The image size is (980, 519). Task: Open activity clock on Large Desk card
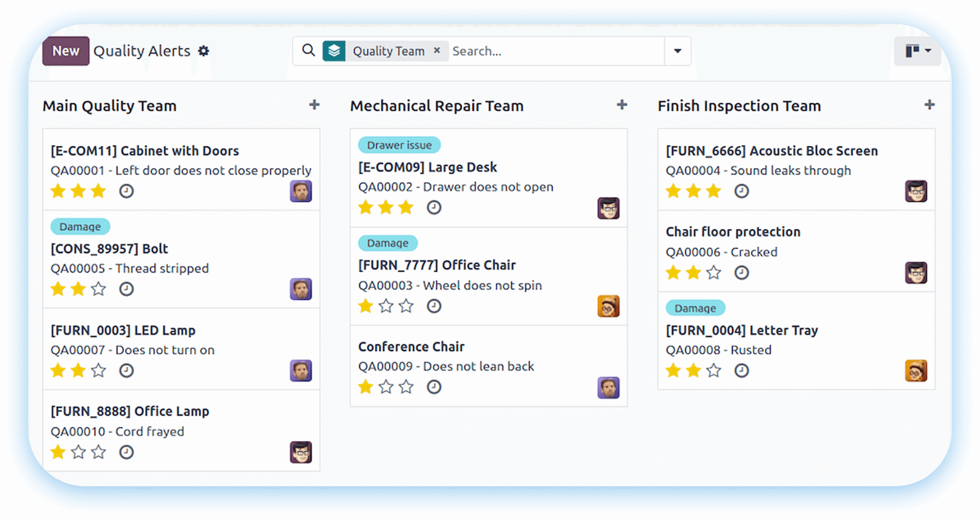(x=434, y=208)
